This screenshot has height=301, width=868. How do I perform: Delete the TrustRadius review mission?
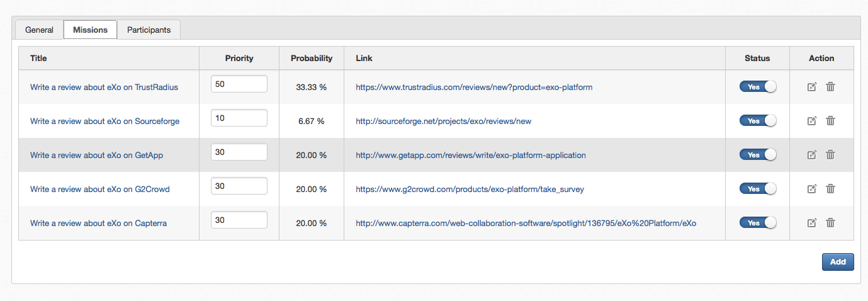coord(830,87)
